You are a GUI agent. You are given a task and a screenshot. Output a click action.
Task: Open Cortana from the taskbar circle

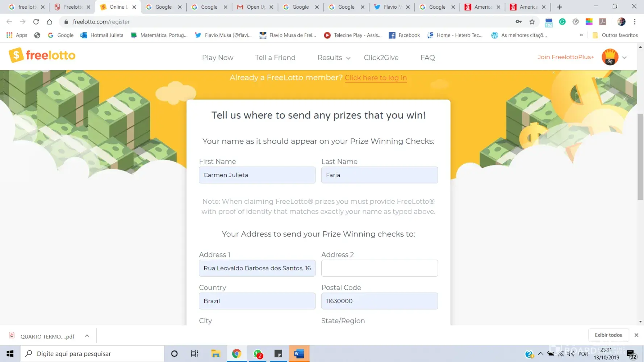click(174, 354)
